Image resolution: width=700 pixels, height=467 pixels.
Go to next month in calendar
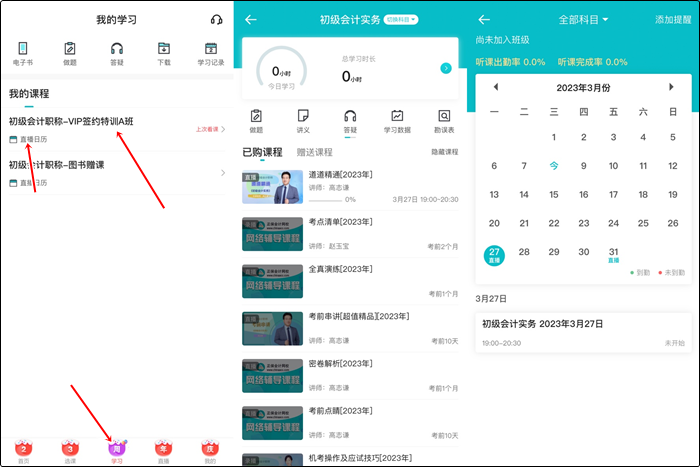(671, 87)
